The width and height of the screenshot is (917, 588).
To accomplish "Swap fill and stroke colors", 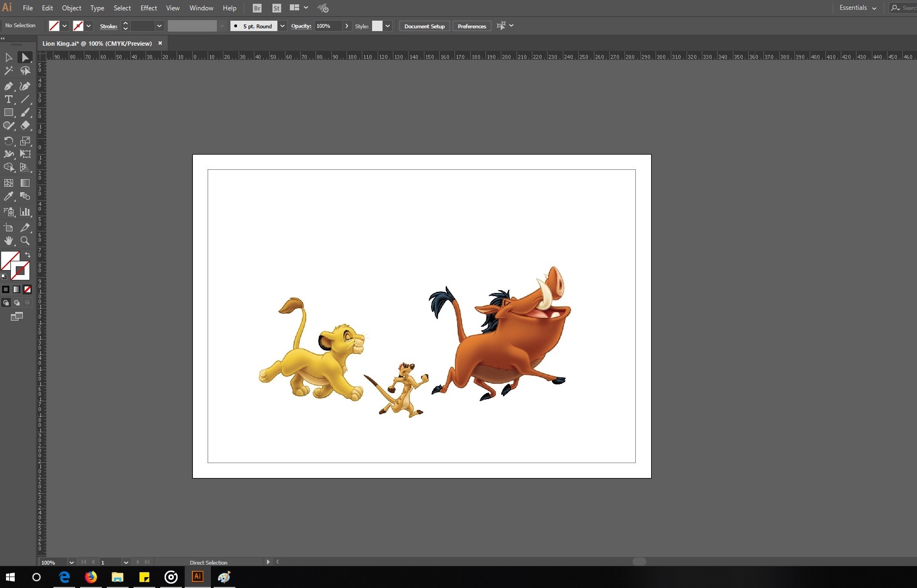I will click(x=27, y=255).
